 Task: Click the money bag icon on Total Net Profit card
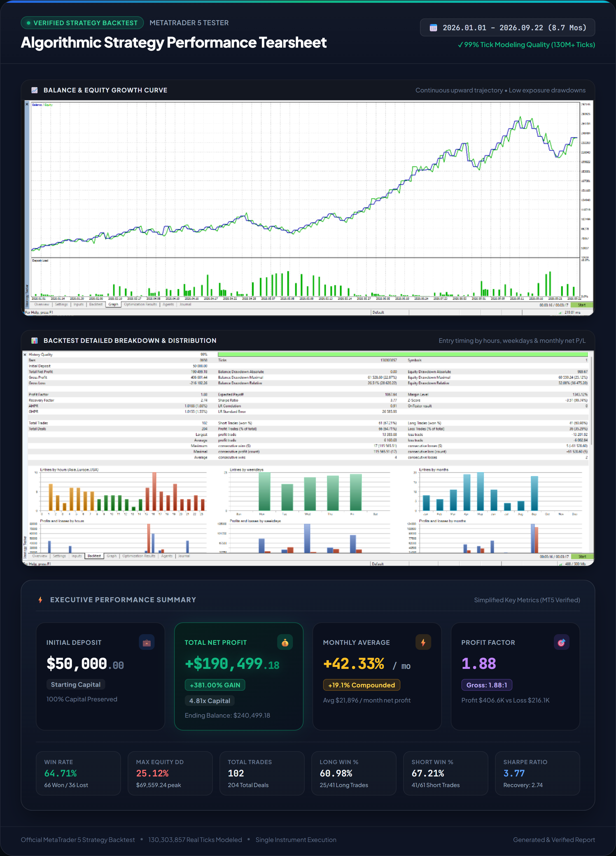coord(285,642)
